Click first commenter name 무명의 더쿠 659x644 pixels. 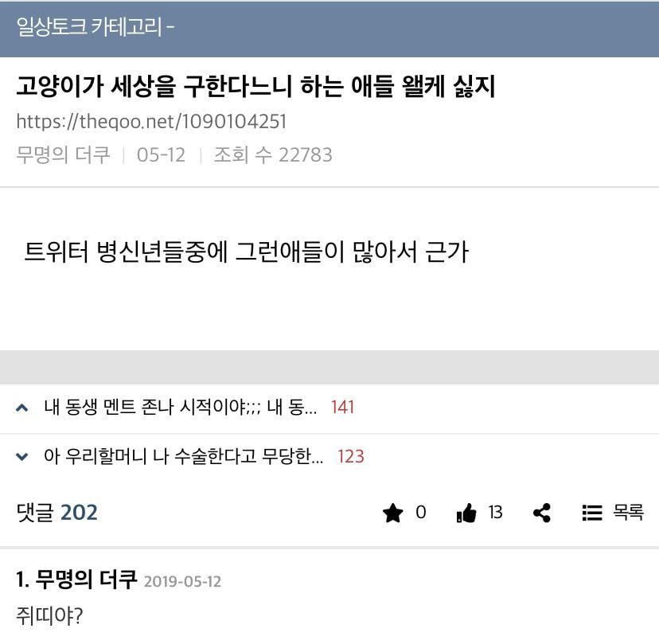[86, 580]
